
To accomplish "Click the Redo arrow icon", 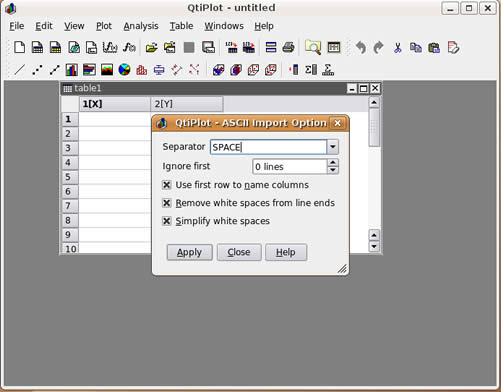I will point(378,47).
